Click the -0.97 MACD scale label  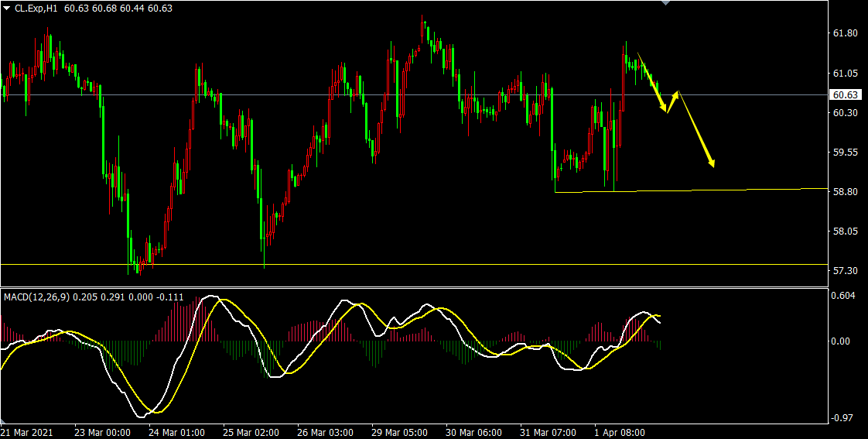tap(843, 418)
